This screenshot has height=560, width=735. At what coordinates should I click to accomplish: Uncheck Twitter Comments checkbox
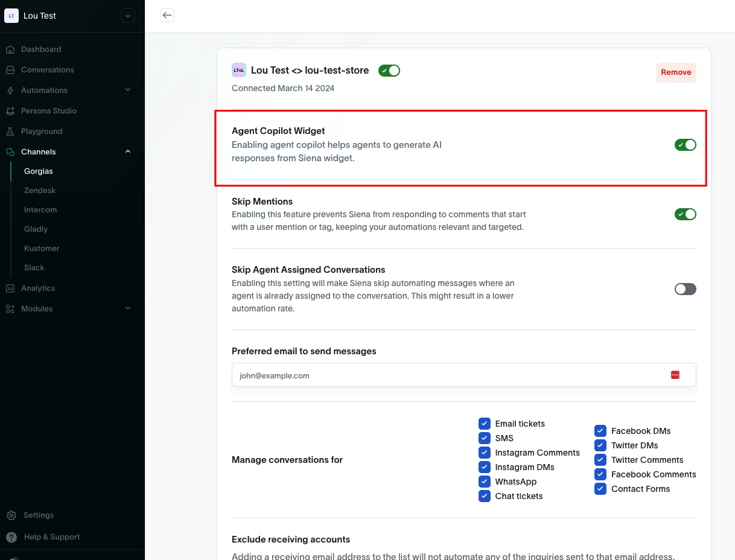click(600, 460)
